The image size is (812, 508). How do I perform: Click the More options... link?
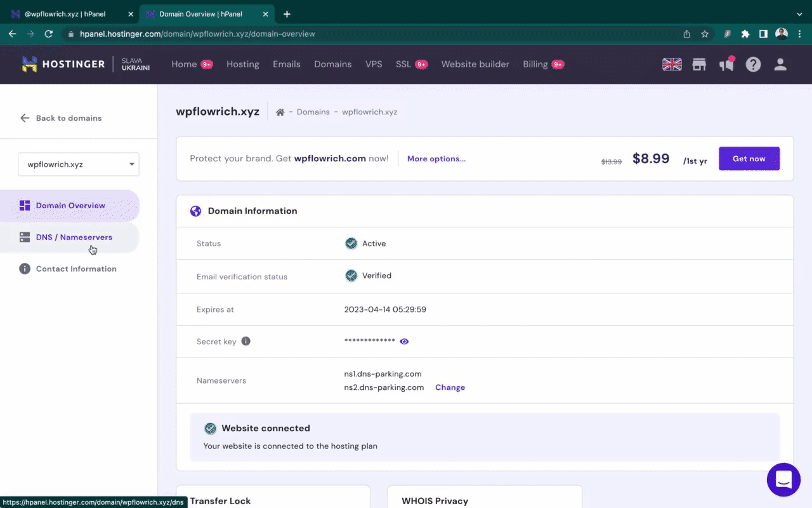[x=436, y=159]
